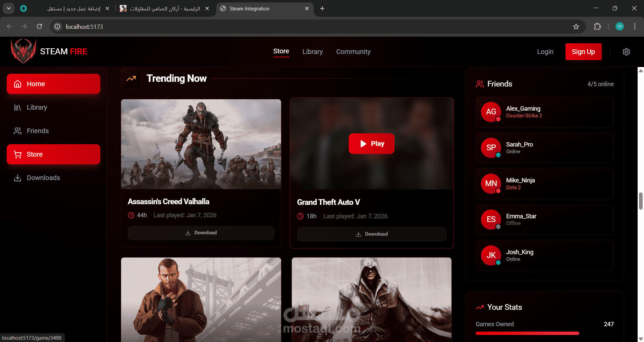This screenshot has height=342, width=644.
Task: Click the 4/5 online friends count
Action: (600, 84)
